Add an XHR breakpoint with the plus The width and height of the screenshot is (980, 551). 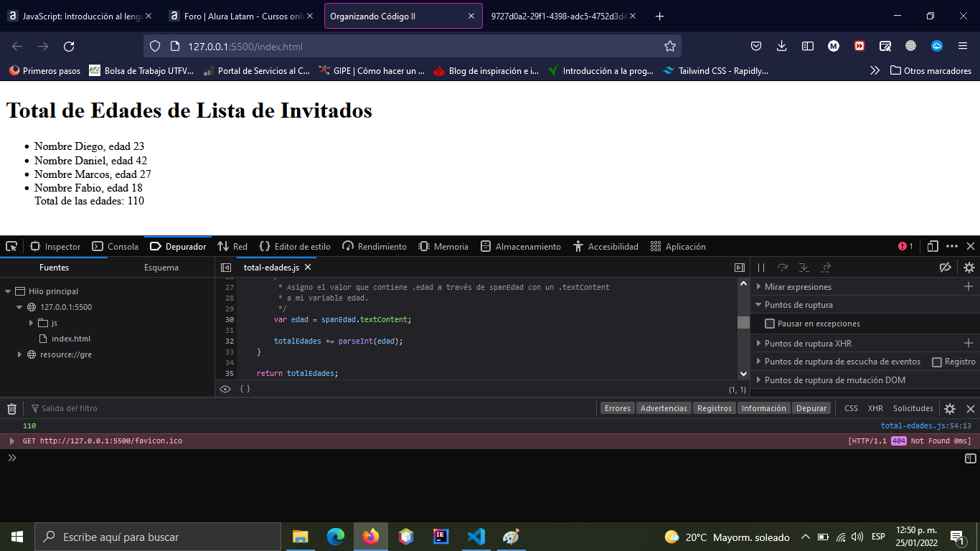[969, 343]
